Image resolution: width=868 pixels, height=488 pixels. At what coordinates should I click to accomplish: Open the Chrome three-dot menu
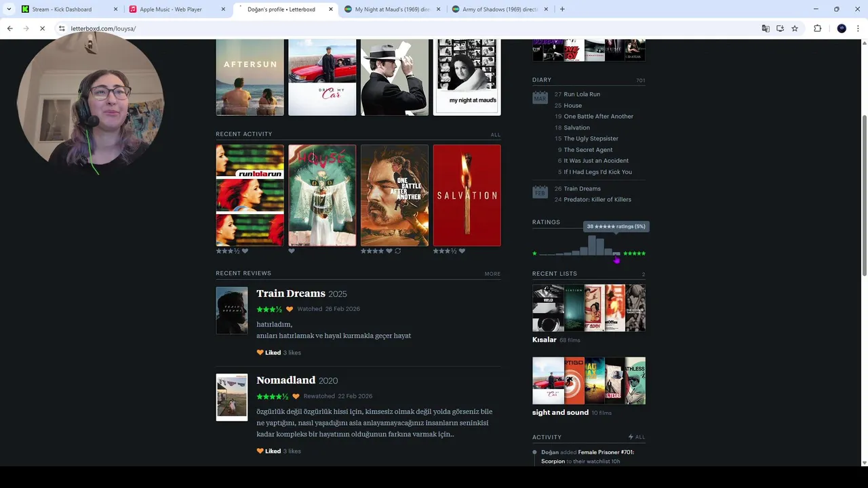[x=859, y=28]
